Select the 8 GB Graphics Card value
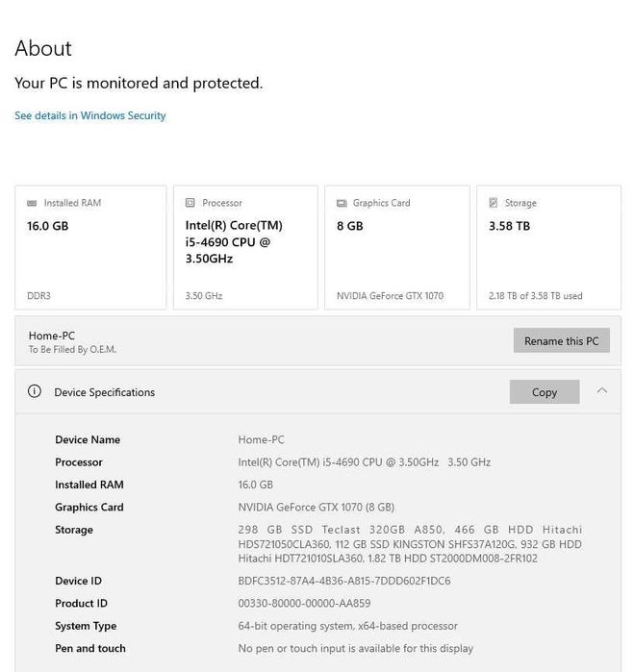634x672 pixels. click(x=348, y=226)
